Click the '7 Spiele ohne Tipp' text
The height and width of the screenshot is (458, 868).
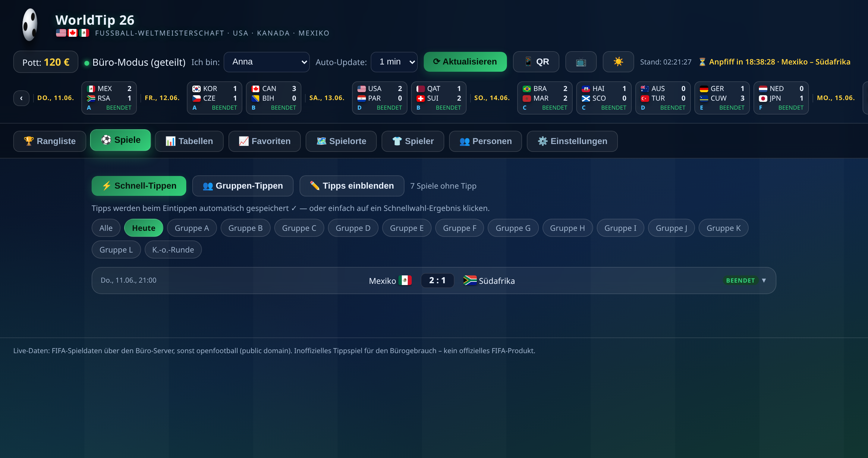click(443, 186)
